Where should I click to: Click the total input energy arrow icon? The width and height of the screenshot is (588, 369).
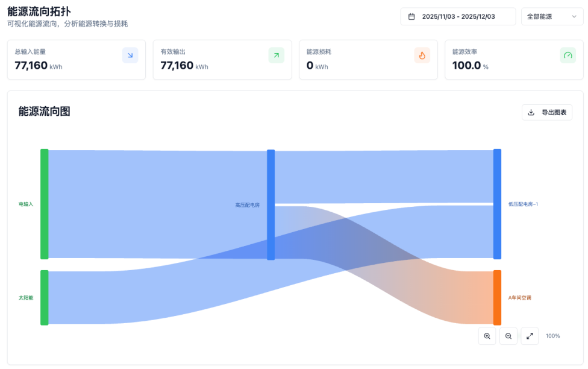click(x=130, y=55)
